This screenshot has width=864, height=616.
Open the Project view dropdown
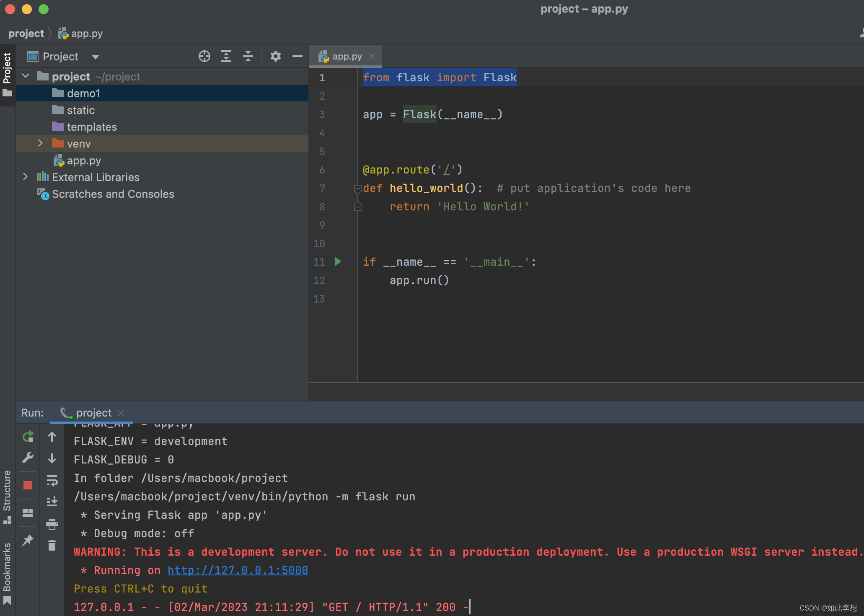[x=96, y=57]
